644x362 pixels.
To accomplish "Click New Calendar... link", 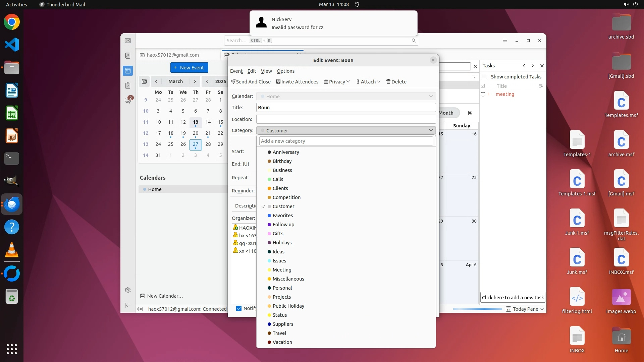I will pyautogui.click(x=165, y=296).
